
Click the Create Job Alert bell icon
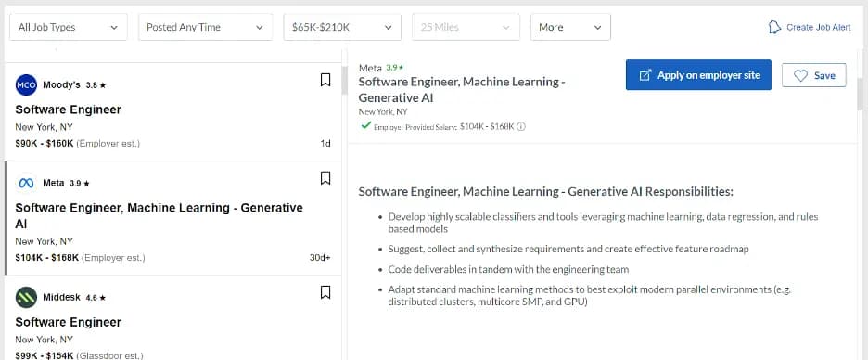tap(774, 27)
